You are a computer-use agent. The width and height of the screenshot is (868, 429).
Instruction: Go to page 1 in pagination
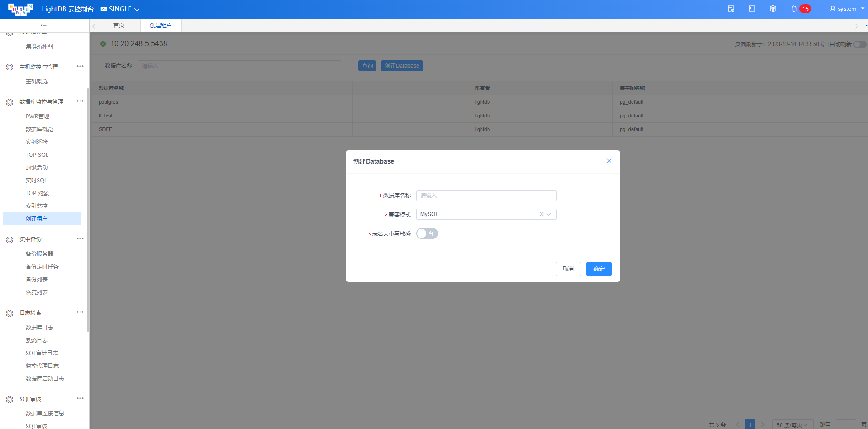coord(750,424)
